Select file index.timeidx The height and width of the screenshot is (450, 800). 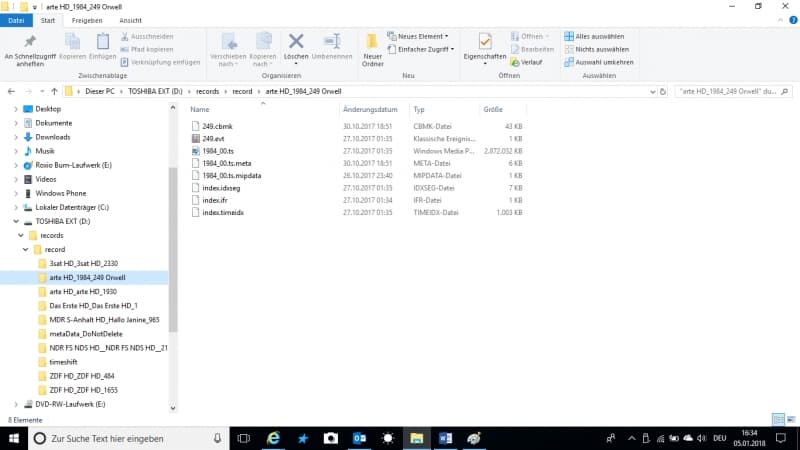[223, 212]
